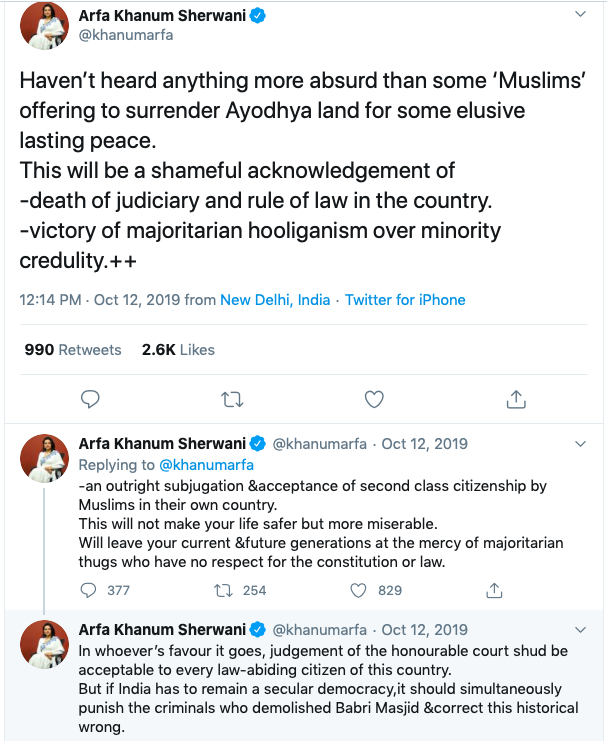Click the Twitter for iPhone source link
607x741 pixels.
coord(405,300)
